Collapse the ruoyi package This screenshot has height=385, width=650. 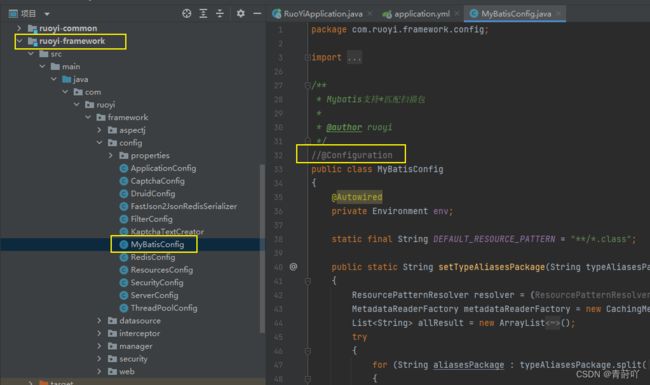77,104
